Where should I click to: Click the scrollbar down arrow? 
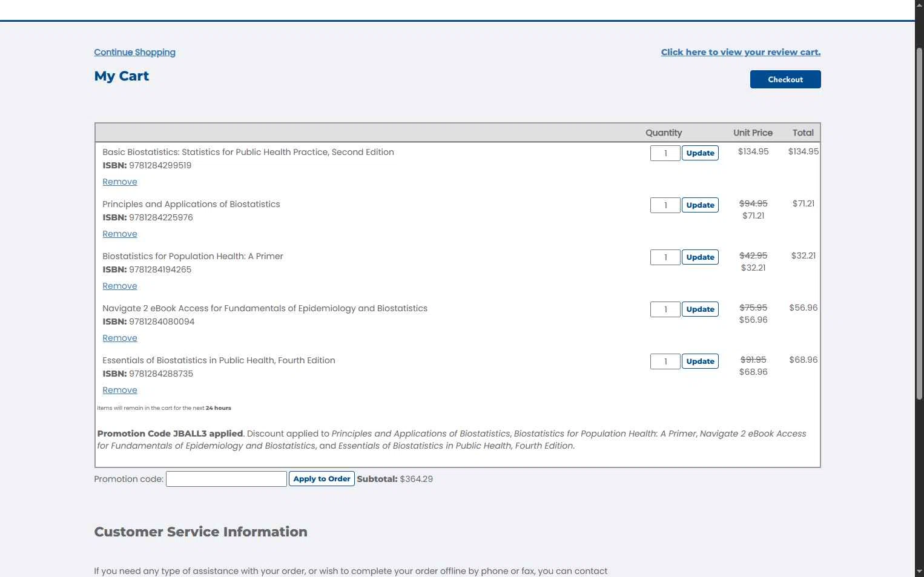coord(919,571)
